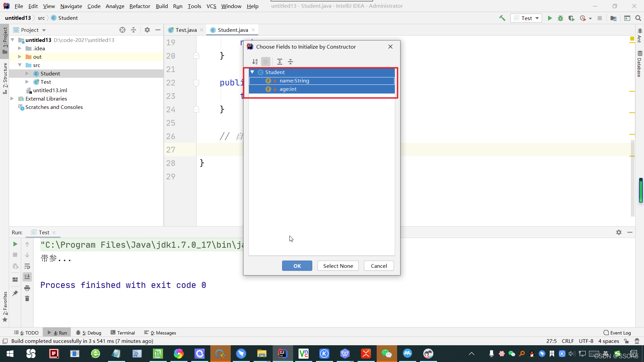This screenshot has width=644, height=362.
Task: Open the Terminal tool tab
Action: pyautogui.click(x=123, y=333)
